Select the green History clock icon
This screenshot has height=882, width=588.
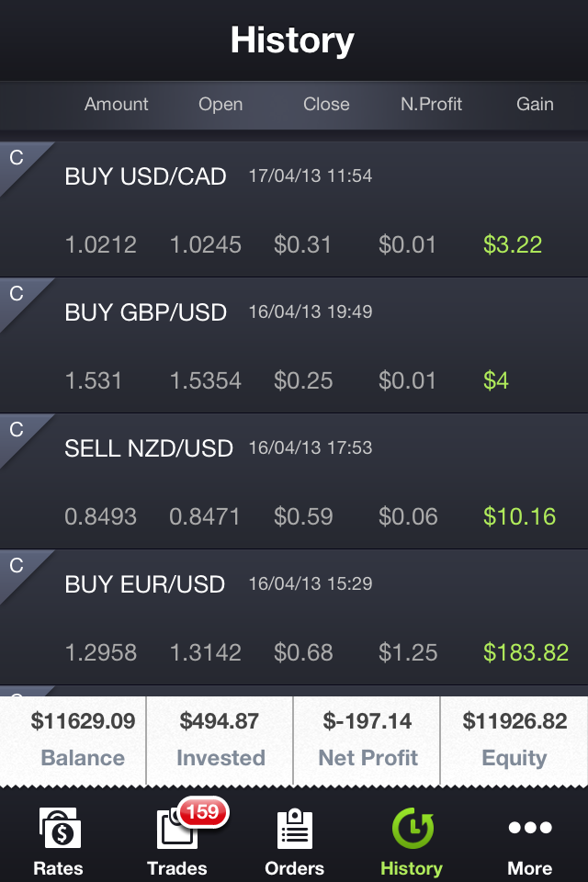pos(412,828)
